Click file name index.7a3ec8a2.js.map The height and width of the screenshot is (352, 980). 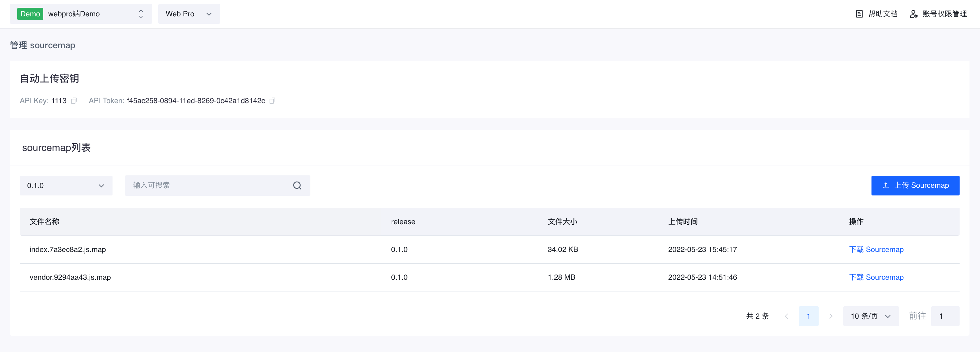coord(68,250)
